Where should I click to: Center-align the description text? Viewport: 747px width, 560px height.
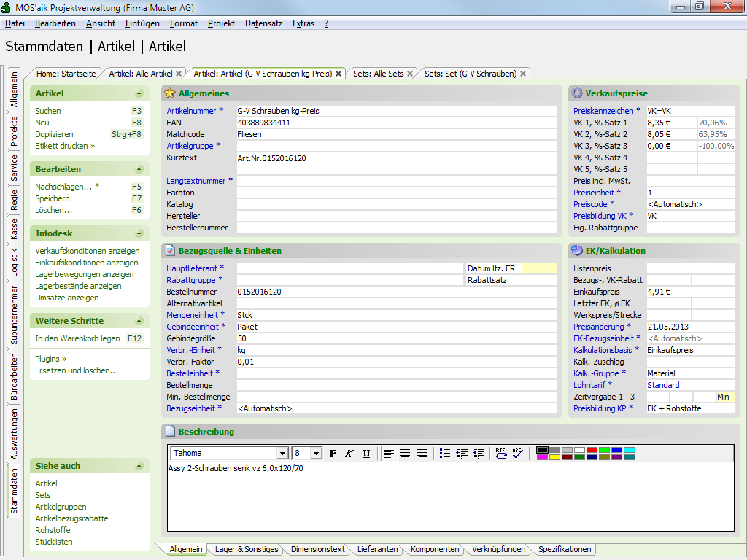pos(405,454)
